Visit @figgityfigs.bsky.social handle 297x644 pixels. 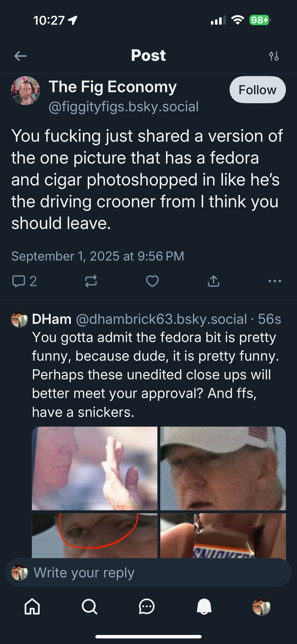tap(123, 107)
